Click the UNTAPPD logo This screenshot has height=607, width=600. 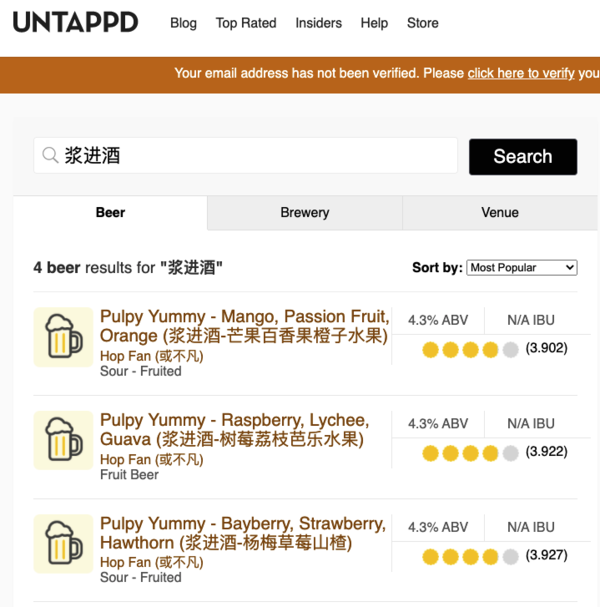pos(75,22)
